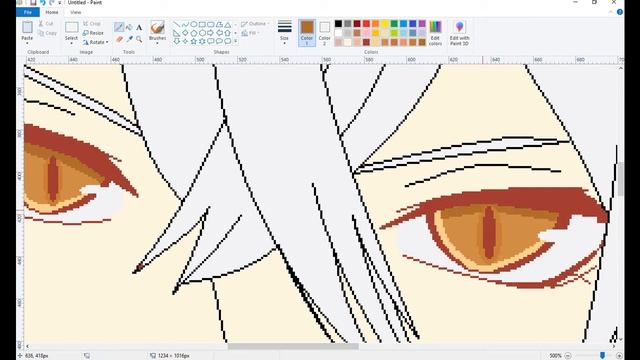Select the Text tool
Image resolution: width=640 pixels, height=360 pixels.
pos(139,27)
